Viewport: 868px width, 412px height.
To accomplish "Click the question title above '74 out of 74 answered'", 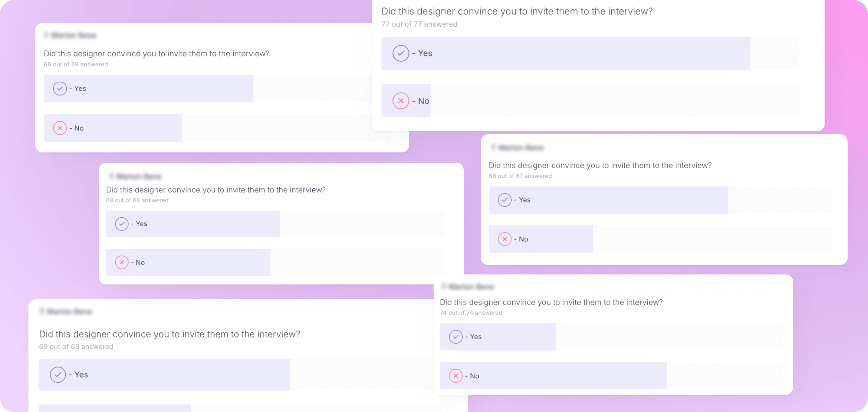I will click(x=551, y=303).
